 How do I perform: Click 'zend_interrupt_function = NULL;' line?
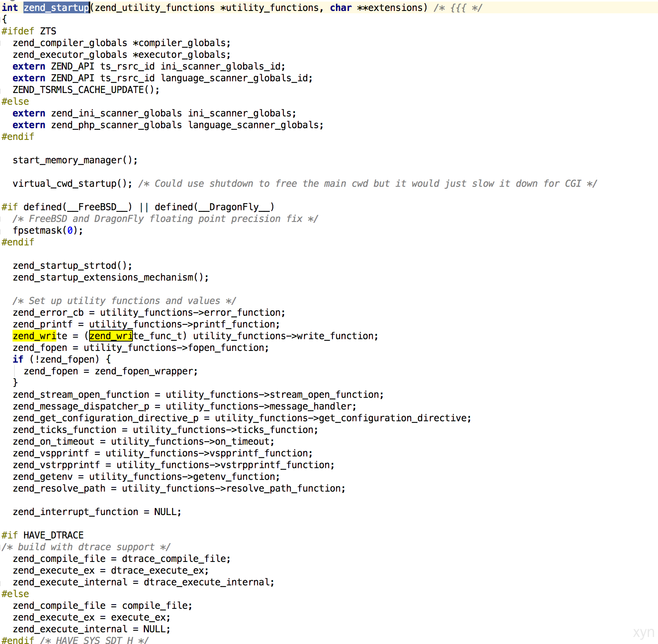coord(97,512)
